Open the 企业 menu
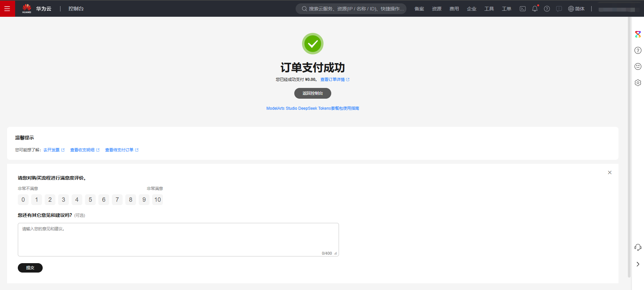 (471, 9)
